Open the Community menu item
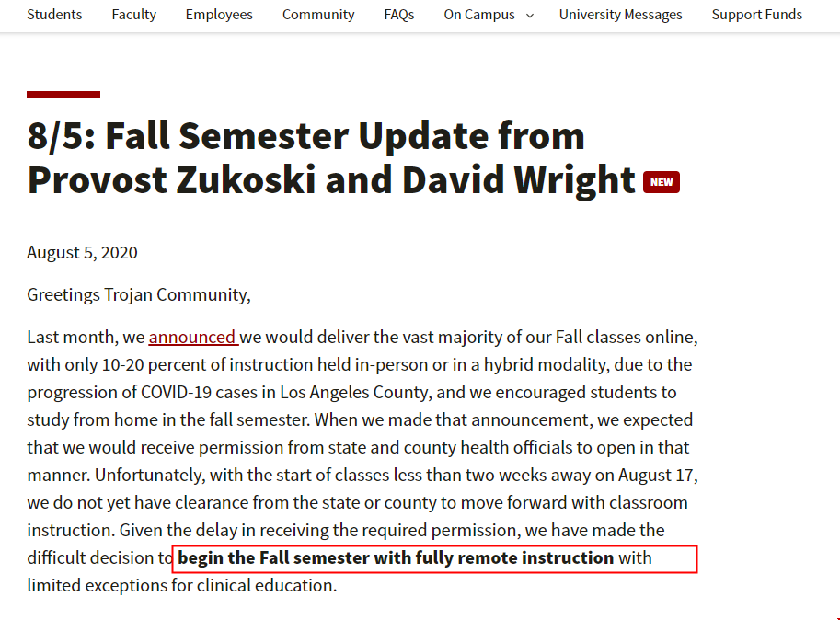 (318, 15)
